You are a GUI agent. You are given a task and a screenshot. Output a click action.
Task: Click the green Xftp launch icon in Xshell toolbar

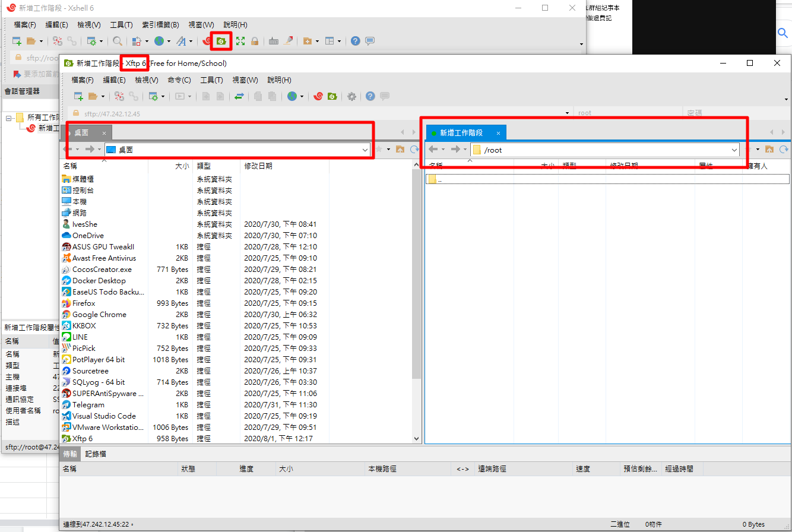[221, 41]
